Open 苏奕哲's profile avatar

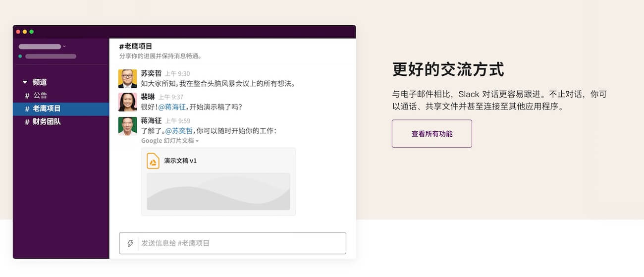tap(127, 79)
